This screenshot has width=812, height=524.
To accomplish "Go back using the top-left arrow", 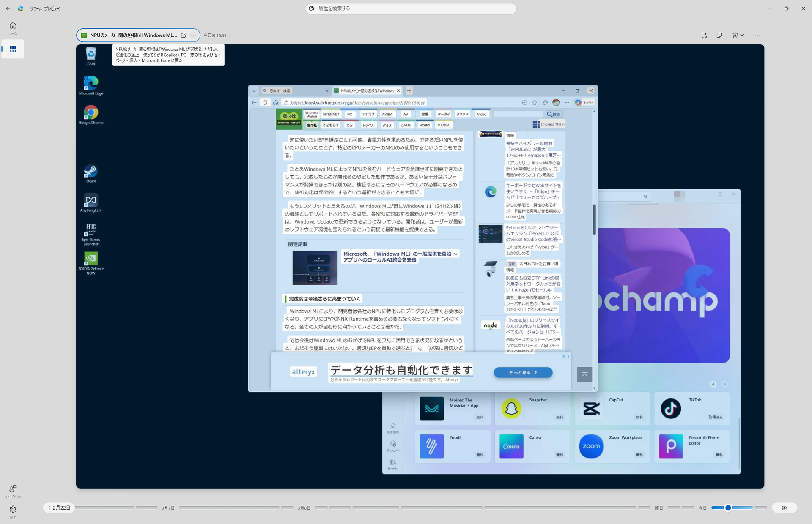I will click(x=8, y=8).
